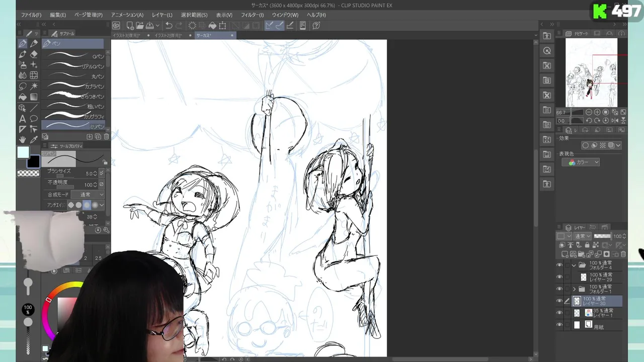Open the ファイル(F) menu
The image size is (644, 362).
click(x=31, y=15)
